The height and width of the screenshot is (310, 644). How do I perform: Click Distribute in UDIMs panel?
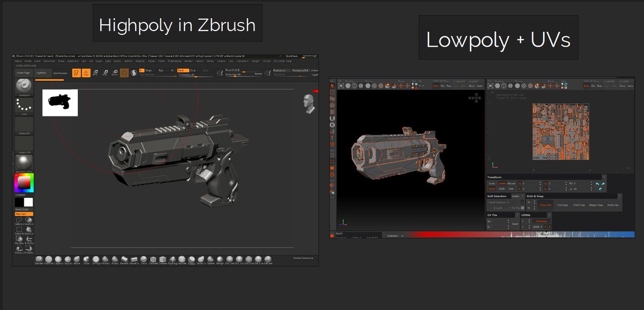(x=541, y=221)
